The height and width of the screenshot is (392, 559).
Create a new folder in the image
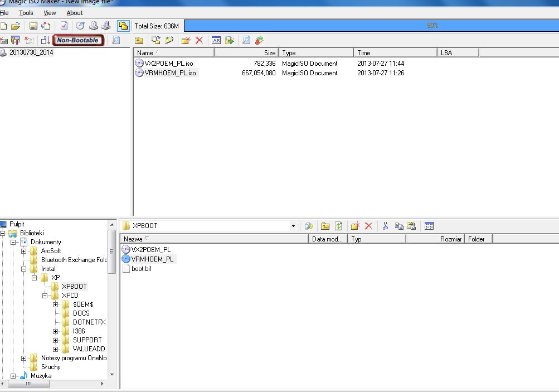186,40
